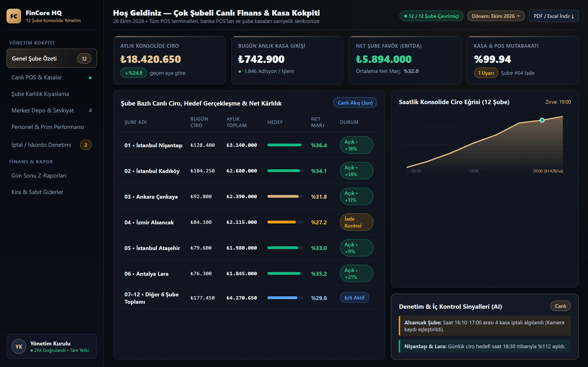
Task: Click the İade Kontrol status for İzmir Alsancak
Action: (356, 222)
